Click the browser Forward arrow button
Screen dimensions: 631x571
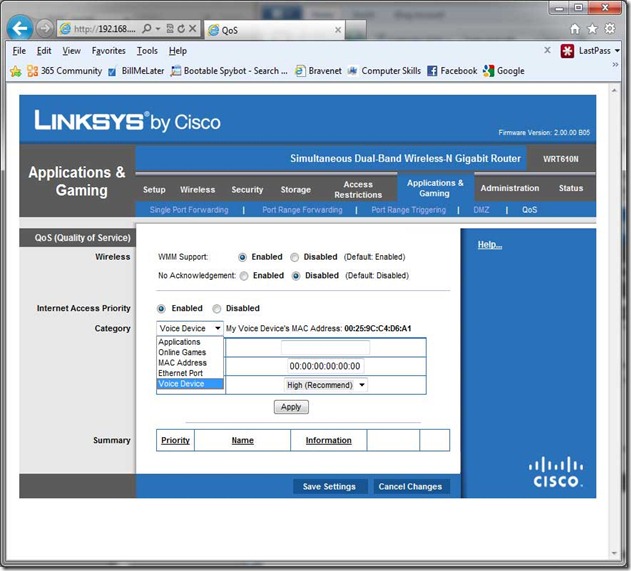[x=44, y=28]
